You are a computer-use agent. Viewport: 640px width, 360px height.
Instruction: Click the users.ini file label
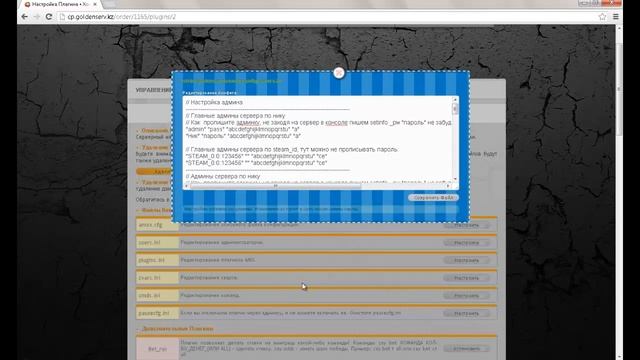tap(149, 242)
